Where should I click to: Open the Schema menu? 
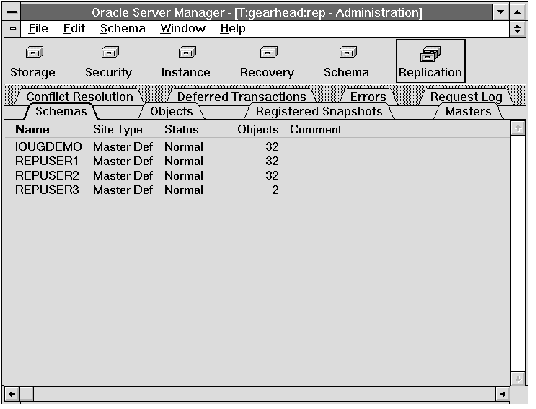[x=123, y=28]
